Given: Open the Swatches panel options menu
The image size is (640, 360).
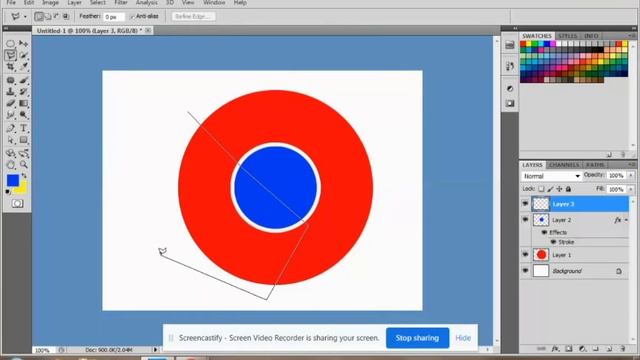Looking at the screenshot, I should [x=632, y=36].
